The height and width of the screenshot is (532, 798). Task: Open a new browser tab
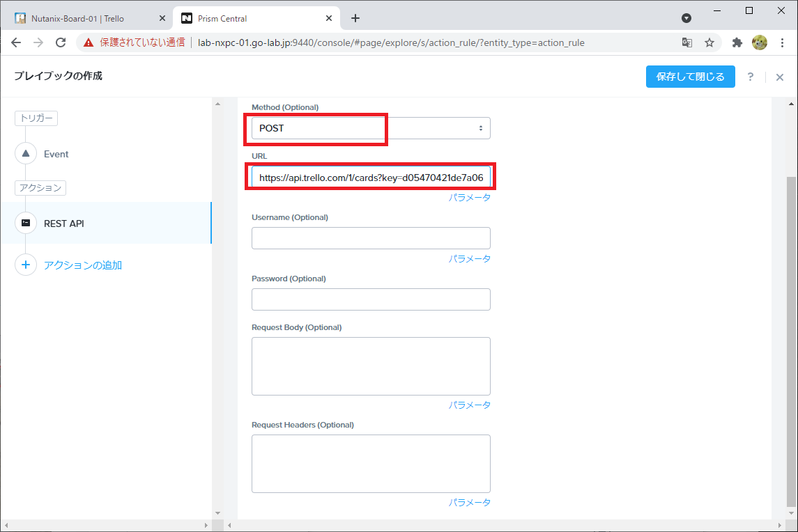click(355, 18)
